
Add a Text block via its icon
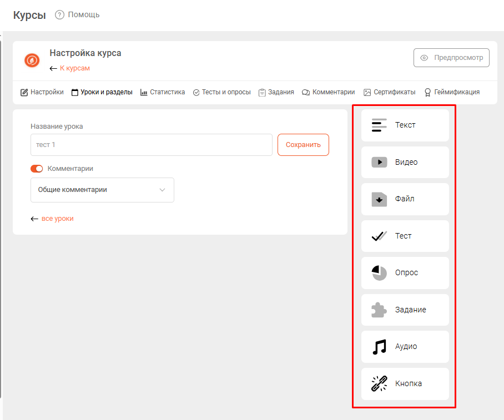click(379, 125)
